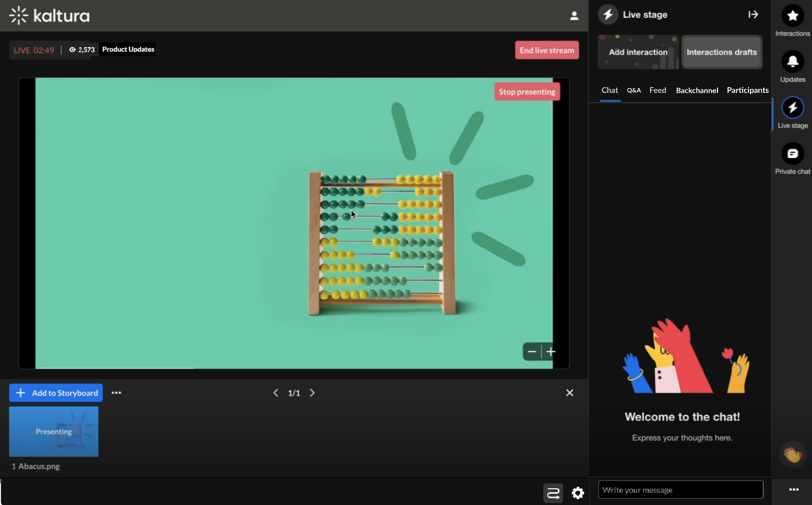This screenshot has height=505, width=812.
Task: Click the Stop presenting button
Action: pos(527,92)
